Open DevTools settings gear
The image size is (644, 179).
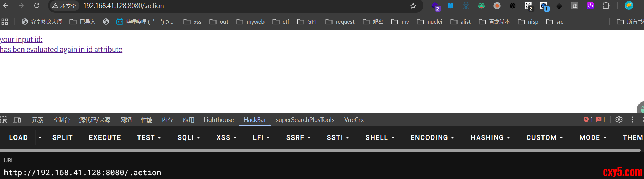coord(619,119)
